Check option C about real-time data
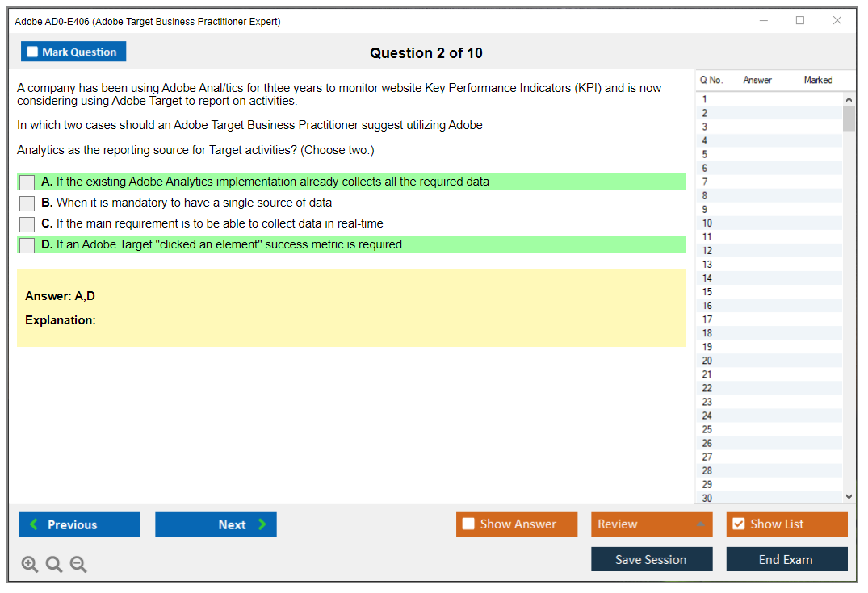This screenshot has width=868, height=593. (x=27, y=224)
